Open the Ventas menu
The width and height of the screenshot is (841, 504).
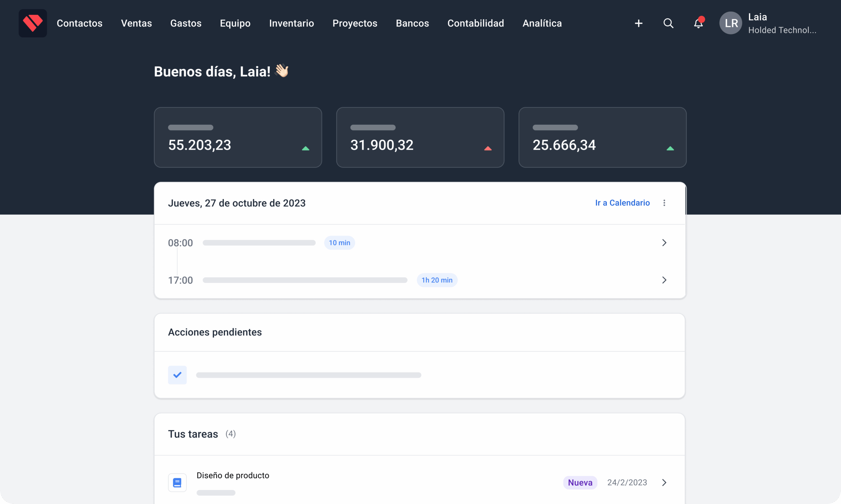(x=136, y=23)
